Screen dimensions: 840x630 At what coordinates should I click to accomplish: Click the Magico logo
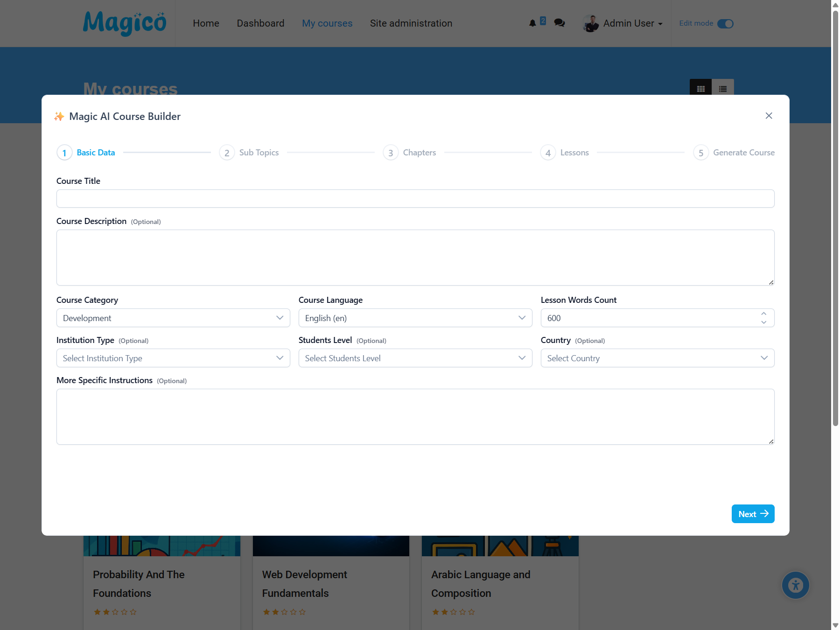click(x=125, y=23)
